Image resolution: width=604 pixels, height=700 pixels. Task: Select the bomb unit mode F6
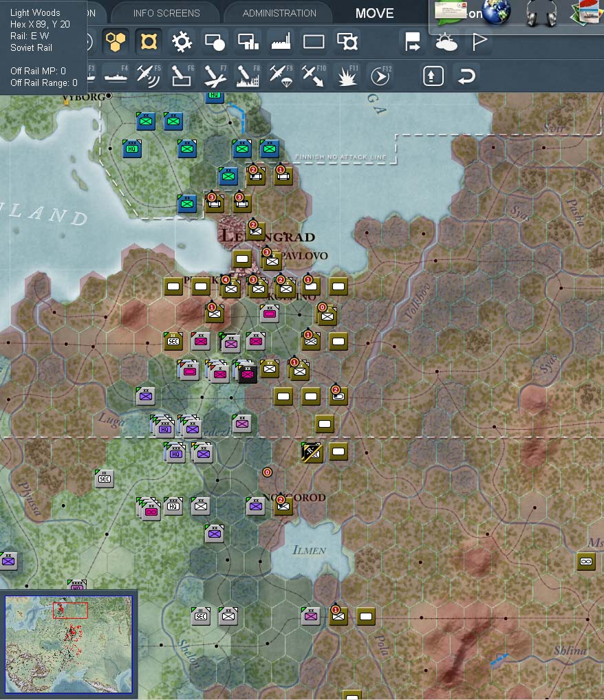click(182, 76)
